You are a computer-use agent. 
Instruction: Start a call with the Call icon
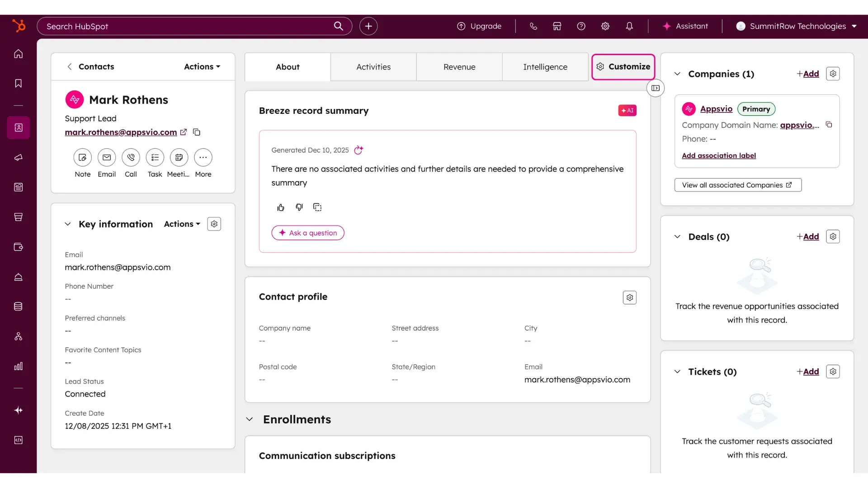(131, 157)
